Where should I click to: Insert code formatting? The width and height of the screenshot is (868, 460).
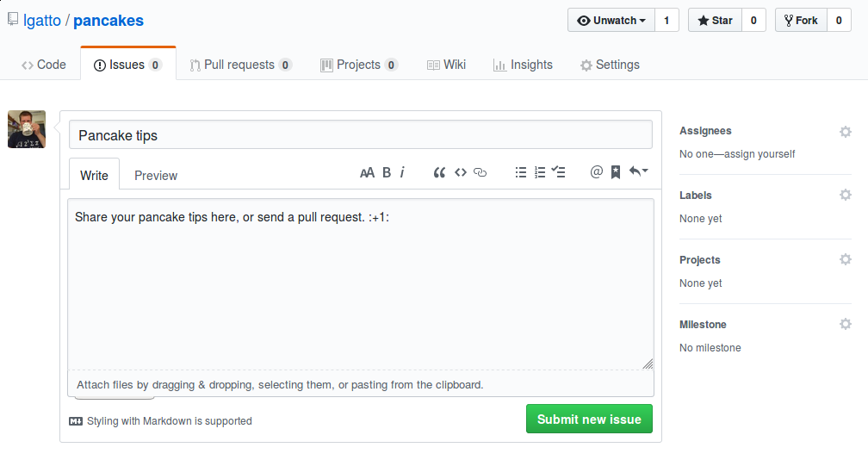(461, 172)
